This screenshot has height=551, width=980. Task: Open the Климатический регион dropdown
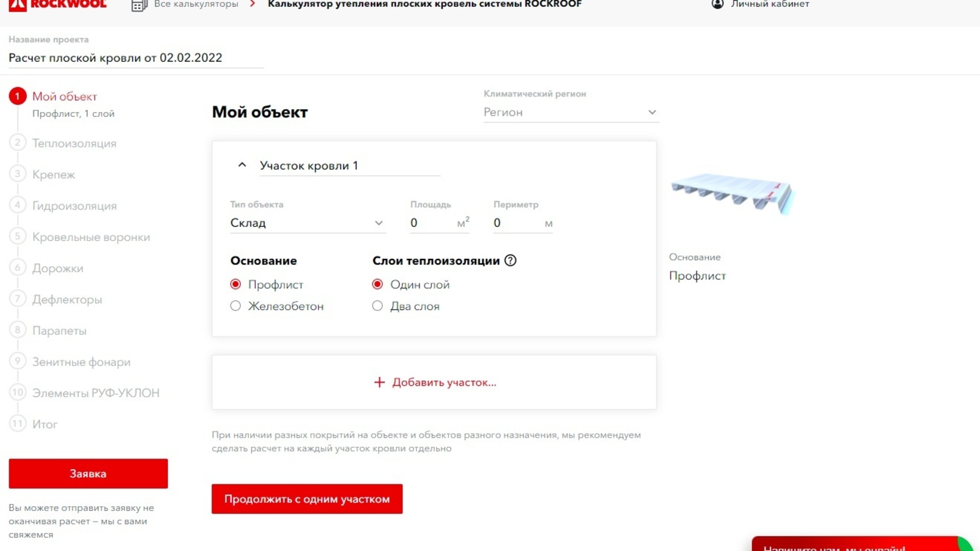[570, 112]
